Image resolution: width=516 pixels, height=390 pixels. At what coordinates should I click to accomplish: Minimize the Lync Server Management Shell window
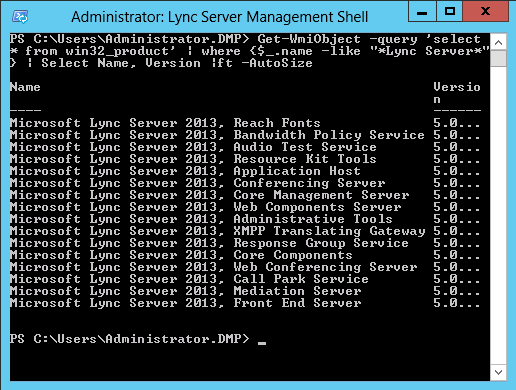tap(422, 12)
